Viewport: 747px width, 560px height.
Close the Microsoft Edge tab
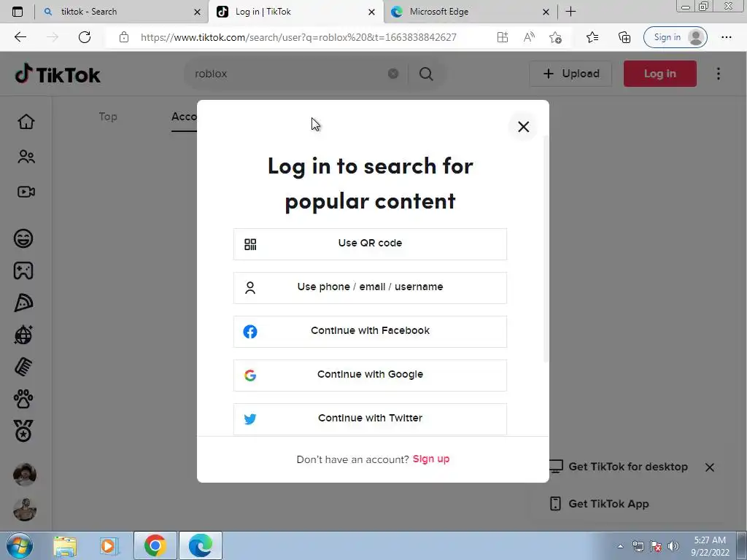tap(546, 12)
